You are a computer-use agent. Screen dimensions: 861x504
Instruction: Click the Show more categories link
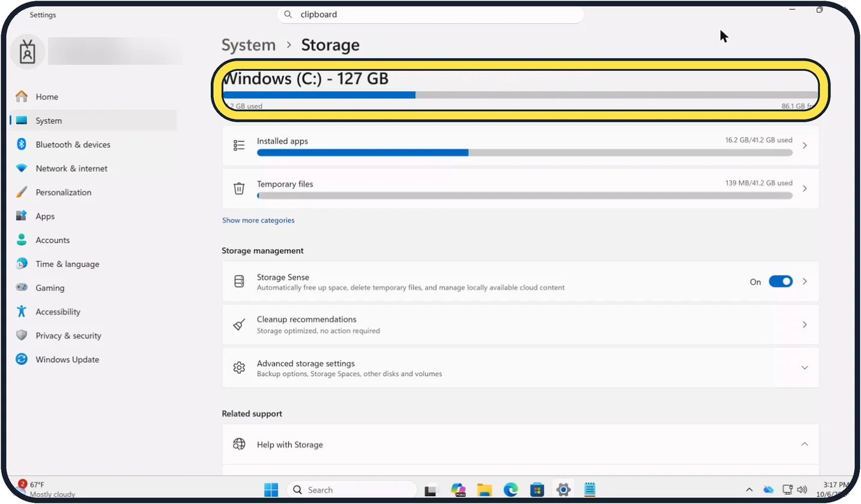point(258,220)
